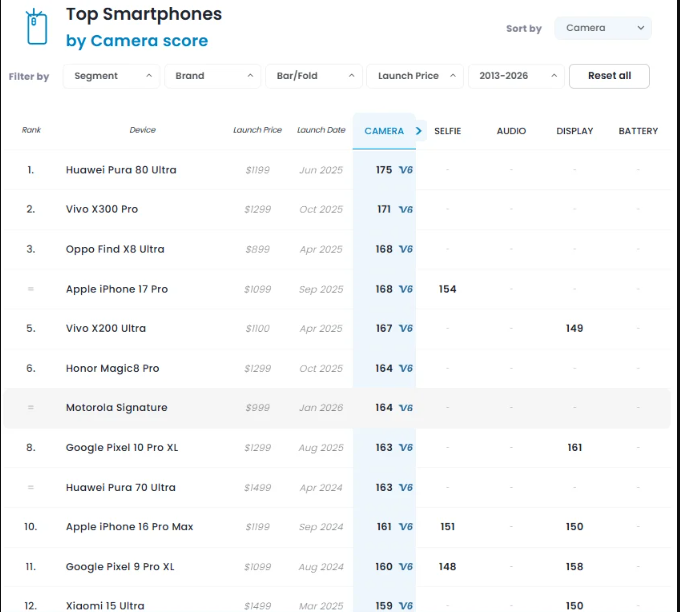Click the V6 badge for Huawei Pura 80 Ultra
Image resolution: width=680 pixels, height=612 pixels.
point(405,170)
